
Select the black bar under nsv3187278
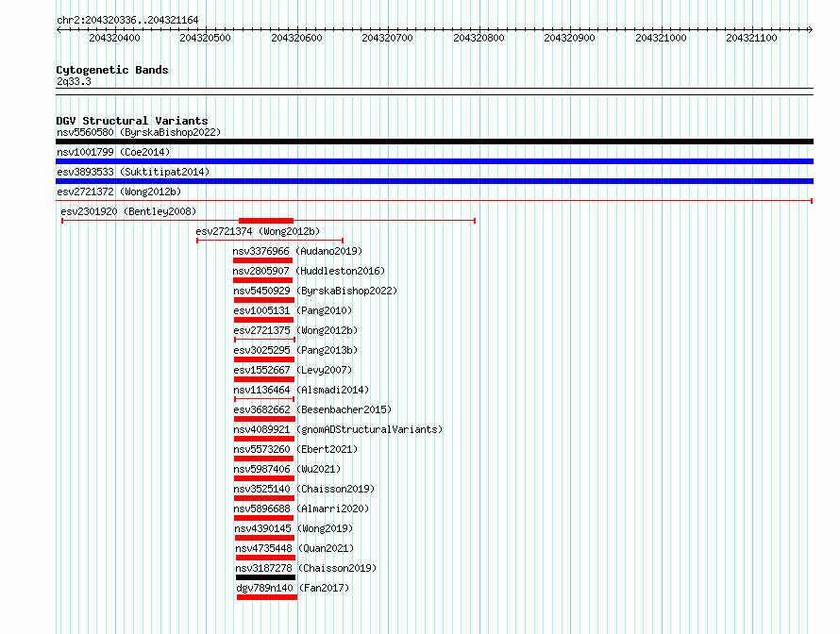pos(266,577)
